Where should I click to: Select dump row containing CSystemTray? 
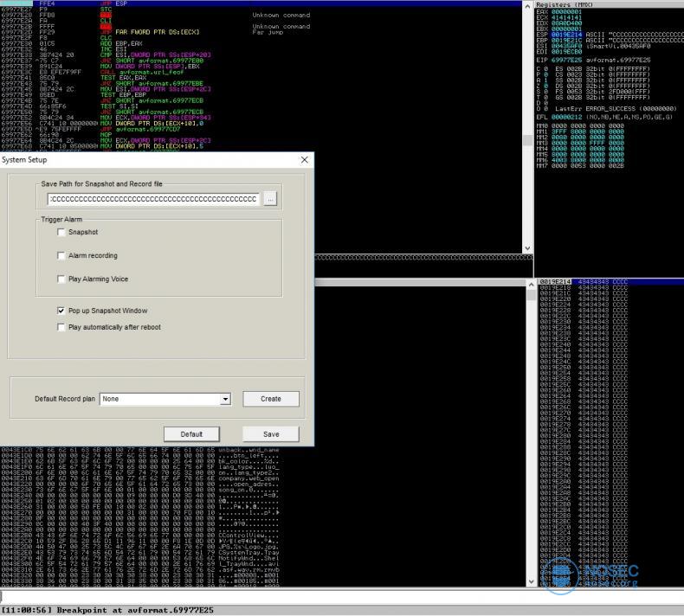(x=139, y=552)
